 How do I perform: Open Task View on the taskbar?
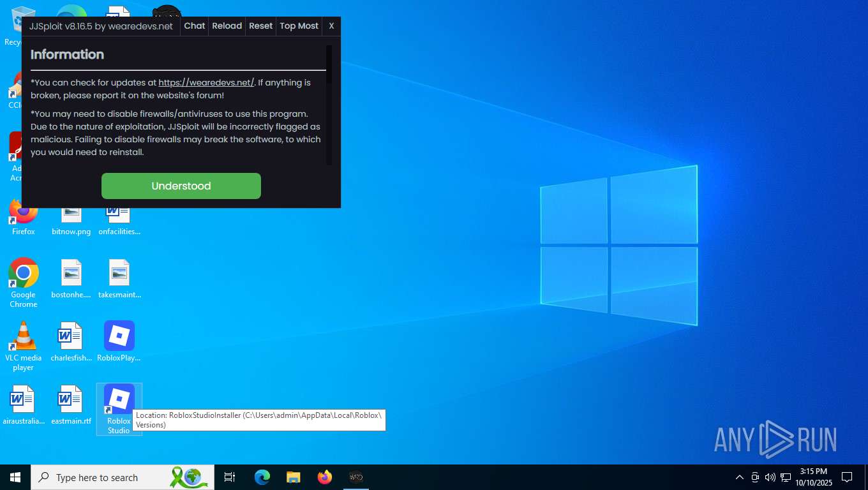pos(230,477)
